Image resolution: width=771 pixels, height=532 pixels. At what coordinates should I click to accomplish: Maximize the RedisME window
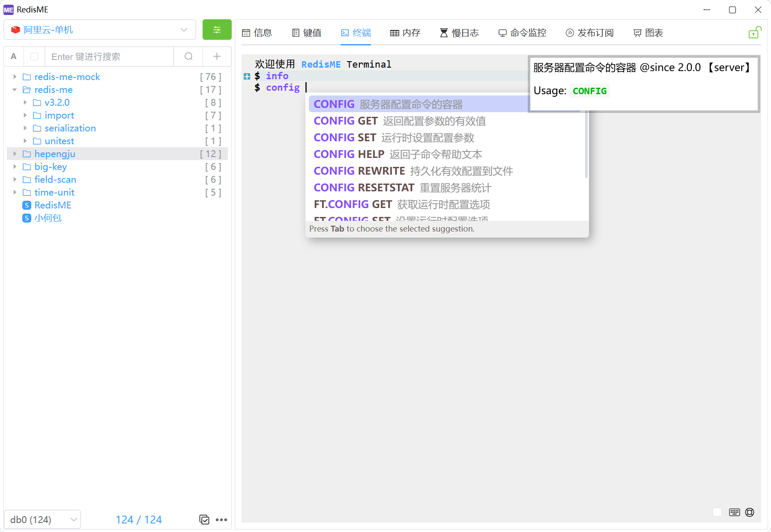732,9
